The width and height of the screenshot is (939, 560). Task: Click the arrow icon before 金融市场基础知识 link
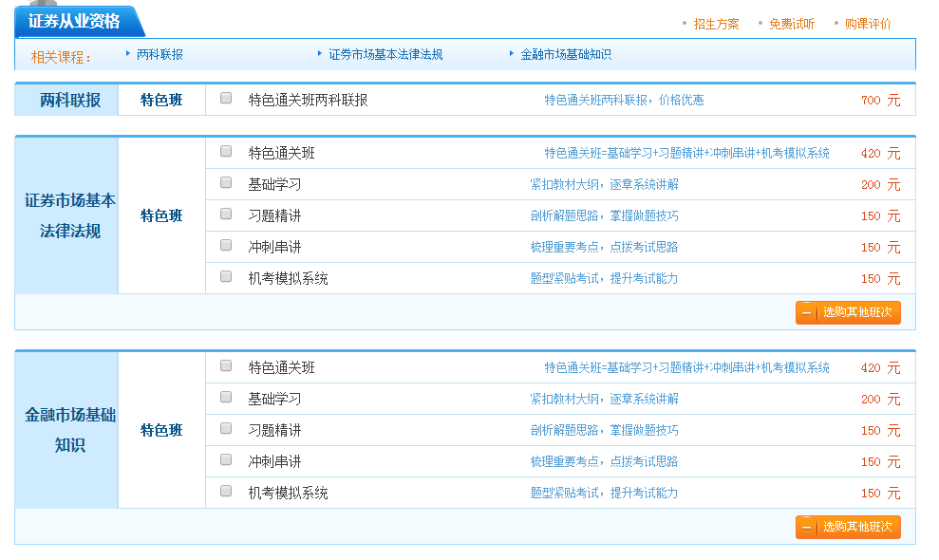click(513, 54)
